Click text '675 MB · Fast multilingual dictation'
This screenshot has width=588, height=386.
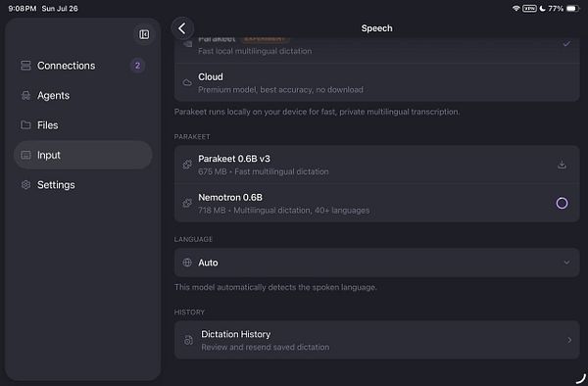pos(264,171)
